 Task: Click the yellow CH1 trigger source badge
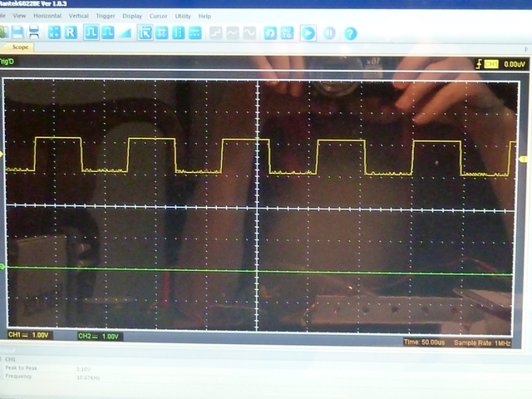tap(491, 64)
